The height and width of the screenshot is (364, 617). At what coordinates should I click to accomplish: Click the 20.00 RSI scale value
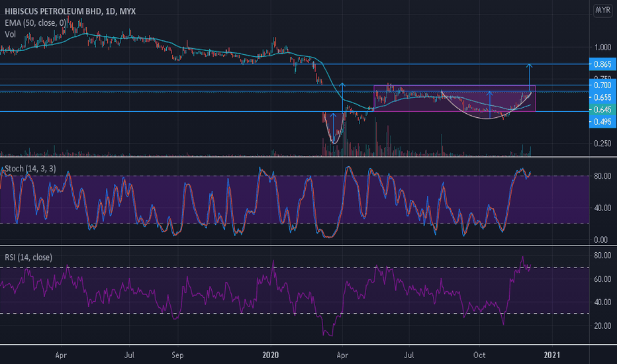click(602, 326)
